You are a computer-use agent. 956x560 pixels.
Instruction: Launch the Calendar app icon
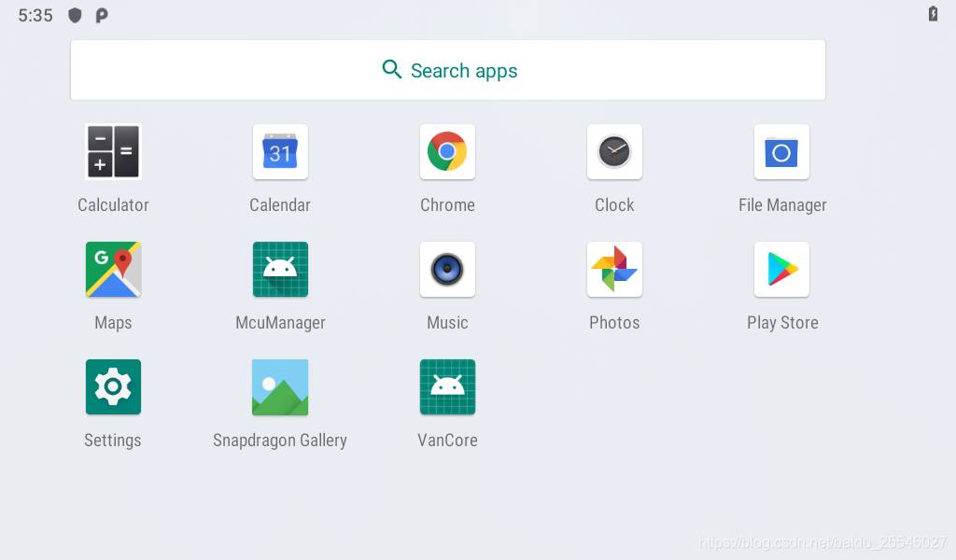(x=280, y=152)
